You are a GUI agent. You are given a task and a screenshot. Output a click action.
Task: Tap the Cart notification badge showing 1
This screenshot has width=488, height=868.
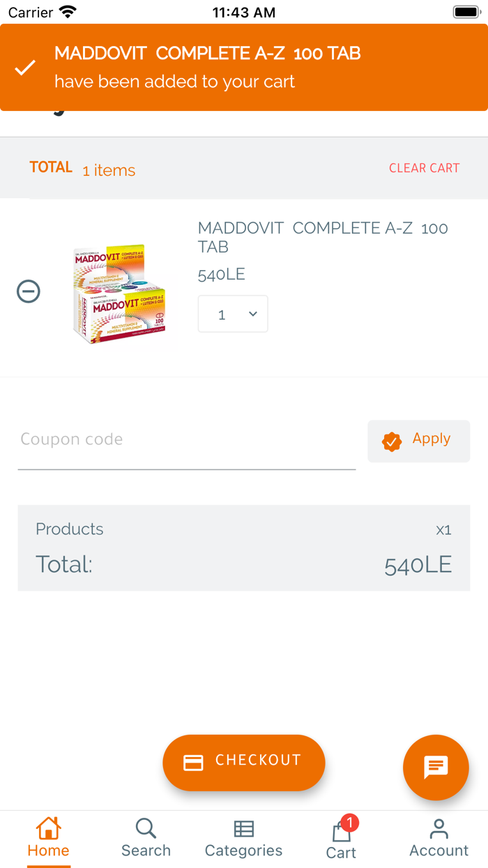tap(351, 823)
